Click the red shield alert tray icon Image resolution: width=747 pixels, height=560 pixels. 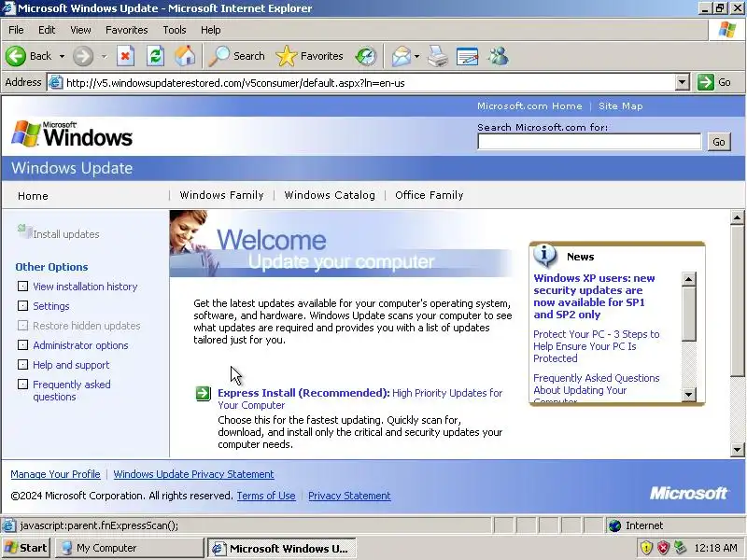(x=663, y=548)
